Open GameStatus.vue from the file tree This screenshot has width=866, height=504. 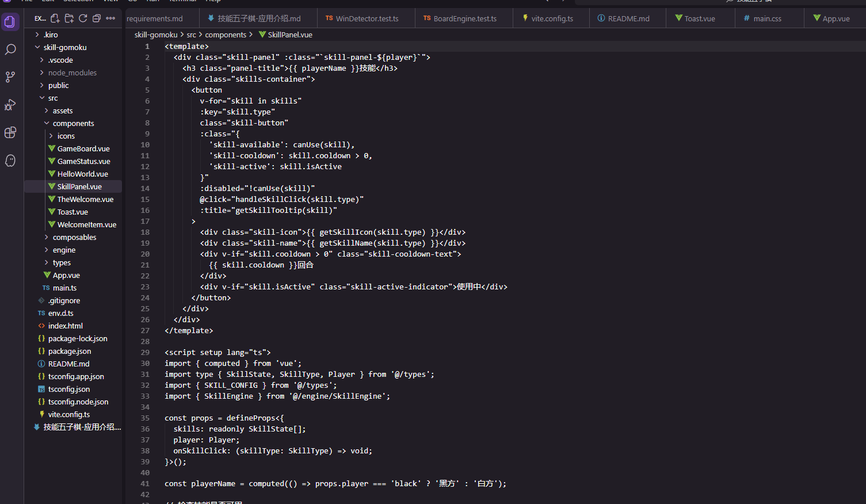[83, 161]
